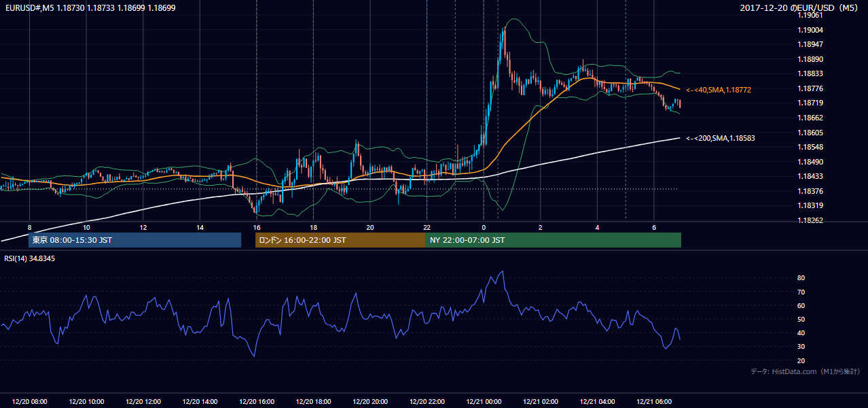Select the ロンドン 16:00-22:00 JST session bar
Image resolution: width=868 pixels, height=408 pixels.
340,240
